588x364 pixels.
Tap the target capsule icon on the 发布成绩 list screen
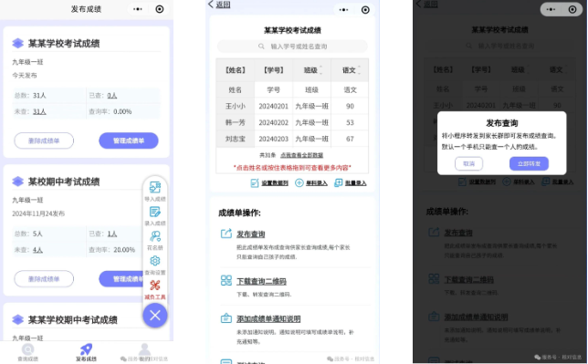160,9
